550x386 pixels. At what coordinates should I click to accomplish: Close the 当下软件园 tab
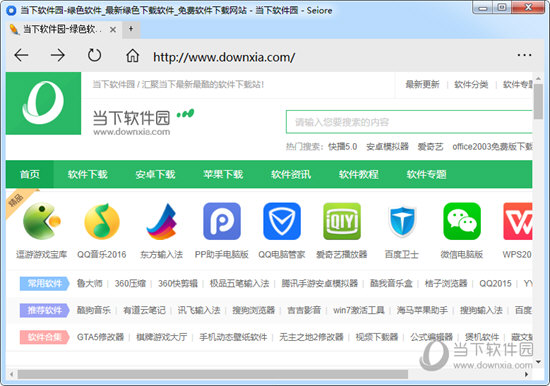point(113,30)
